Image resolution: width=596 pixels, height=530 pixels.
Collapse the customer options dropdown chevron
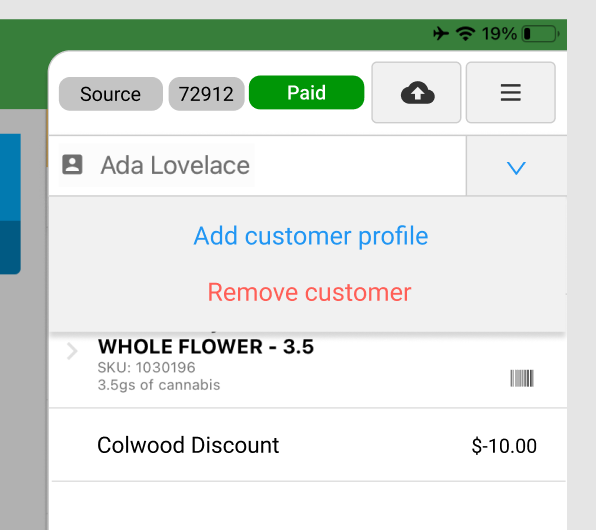pyautogui.click(x=516, y=167)
